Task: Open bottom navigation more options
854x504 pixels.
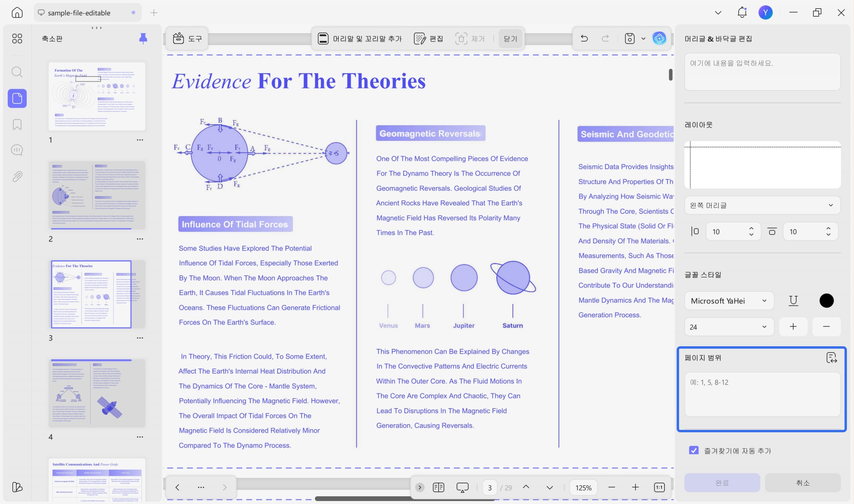Action: tap(201, 487)
